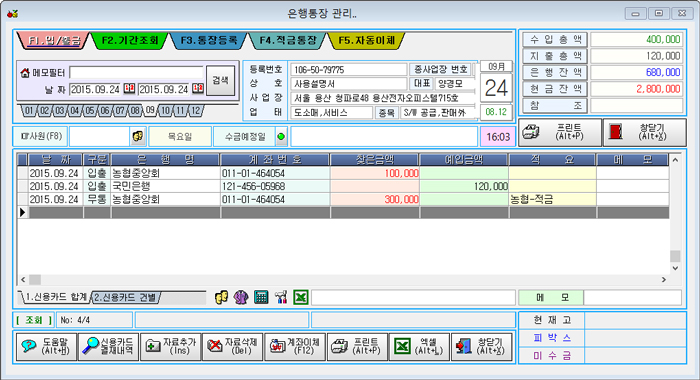Click the 검색 search button
Viewport: 700px width, 380px height.
[x=221, y=80]
